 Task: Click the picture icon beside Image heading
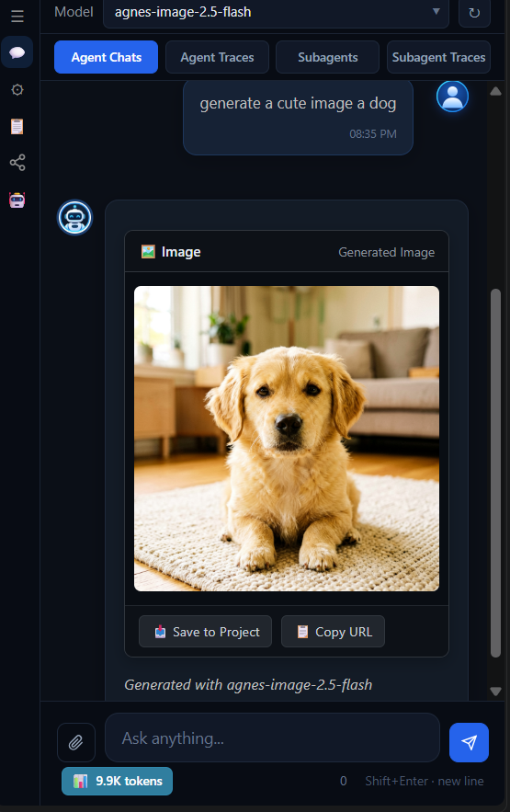(x=148, y=252)
